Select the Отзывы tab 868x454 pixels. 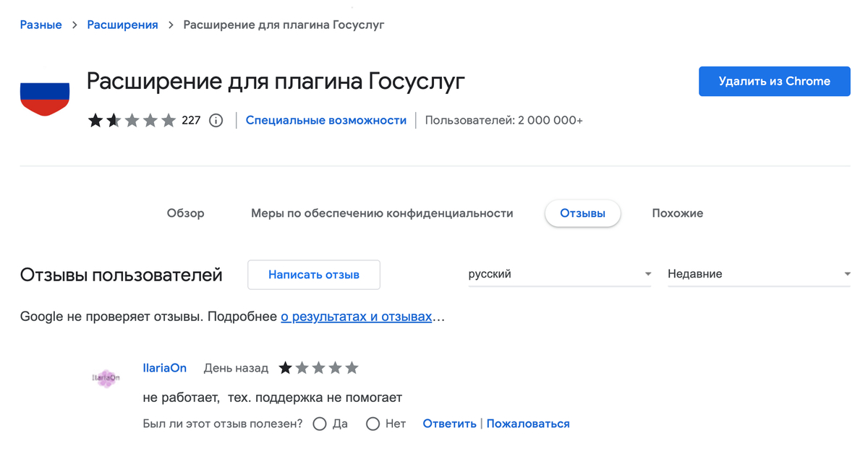tap(582, 213)
